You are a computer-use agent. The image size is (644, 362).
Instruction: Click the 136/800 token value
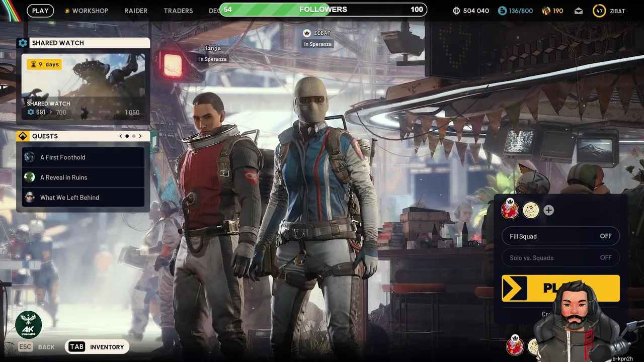pyautogui.click(x=521, y=11)
